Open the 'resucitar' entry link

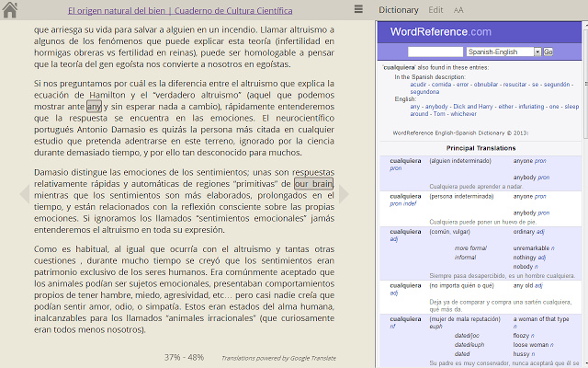pos(514,85)
